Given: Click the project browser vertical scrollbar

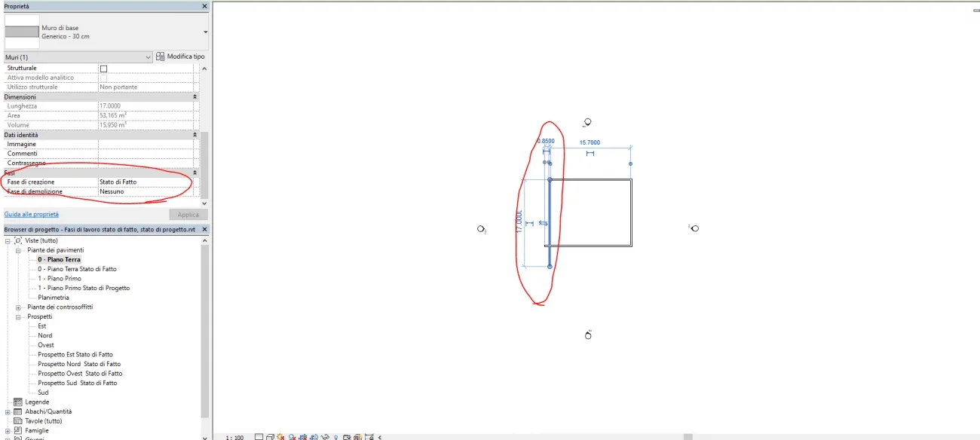Looking at the screenshot, I should click(x=204, y=331).
